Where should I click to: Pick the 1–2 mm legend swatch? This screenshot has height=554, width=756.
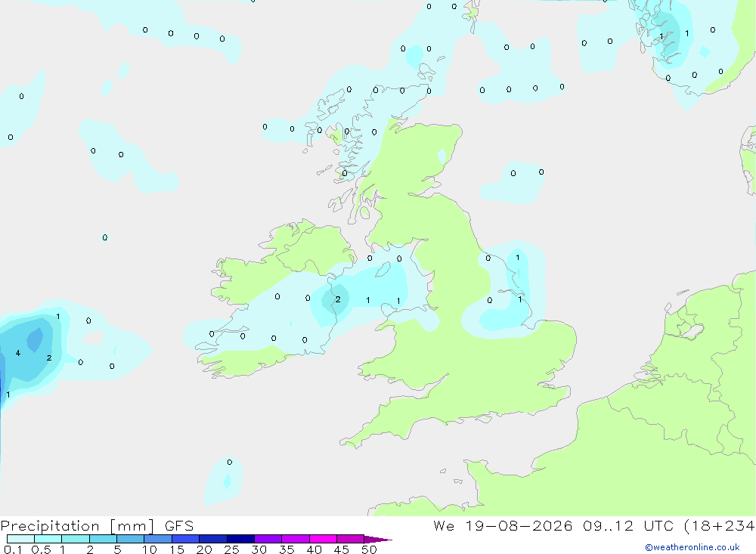tap(75, 539)
